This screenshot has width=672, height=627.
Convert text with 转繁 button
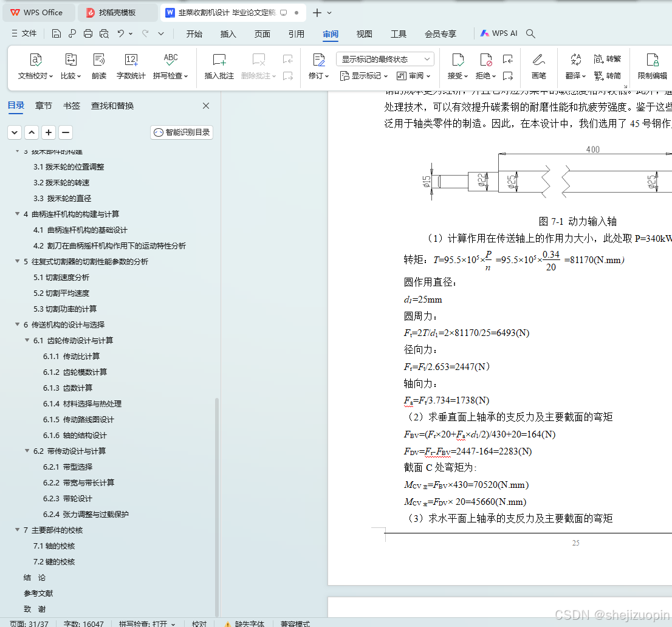[607, 59]
